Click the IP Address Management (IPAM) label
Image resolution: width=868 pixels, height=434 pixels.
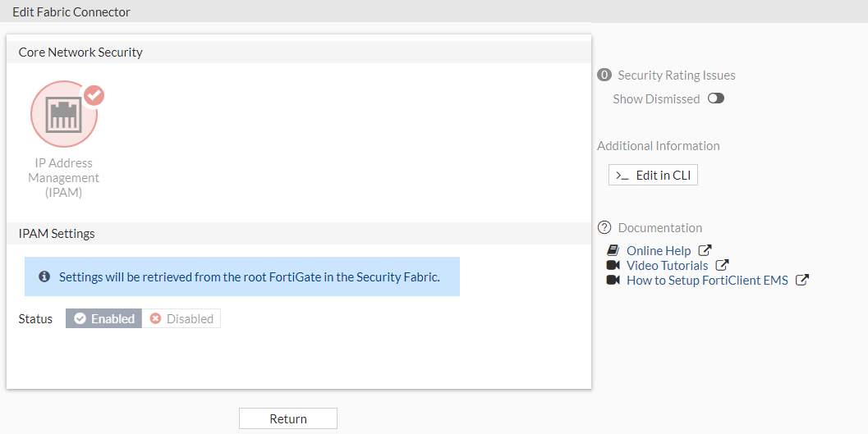point(63,177)
